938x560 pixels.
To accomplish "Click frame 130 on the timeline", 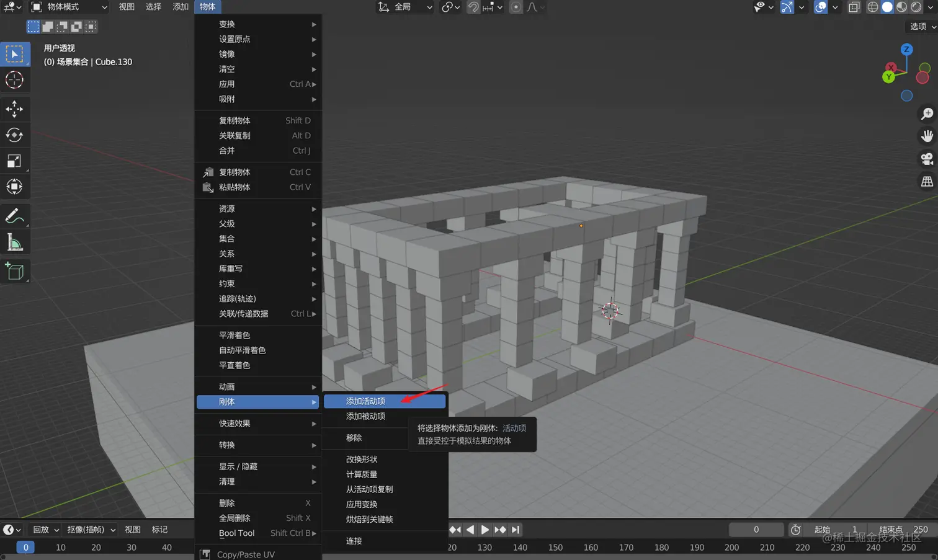I will pyautogui.click(x=484, y=548).
